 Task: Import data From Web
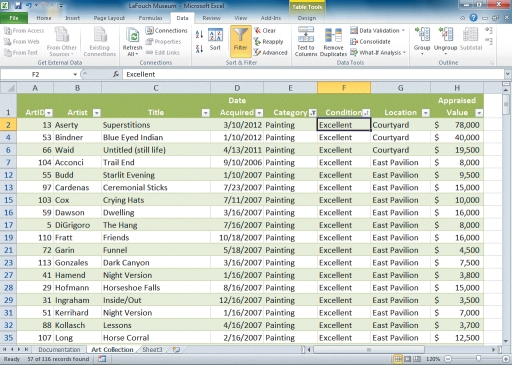[22, 42]
